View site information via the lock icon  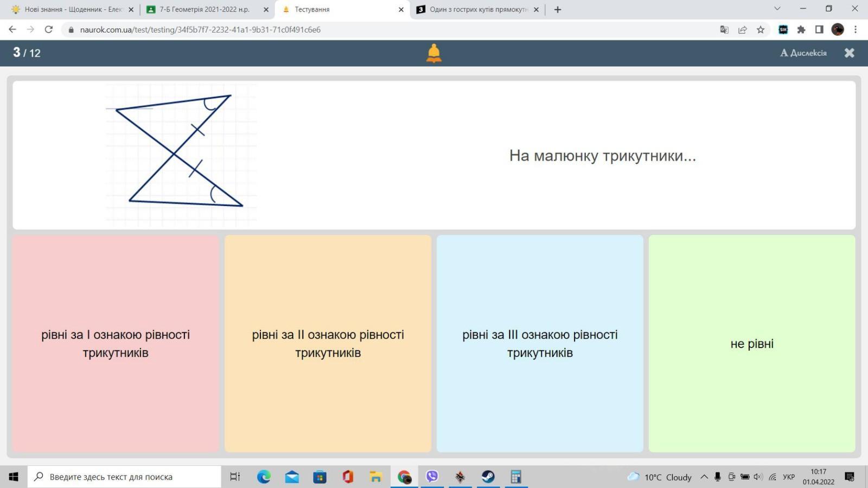(x=71, y=29)
